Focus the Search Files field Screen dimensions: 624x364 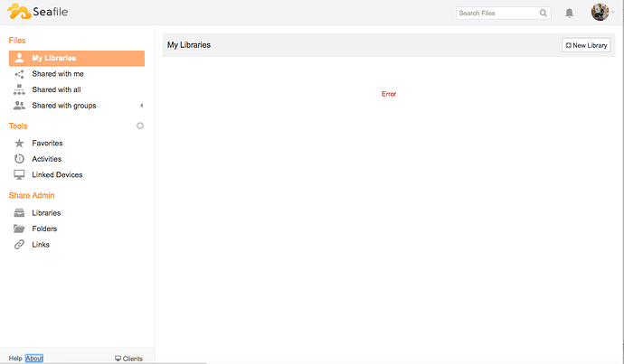tap(496, 14)
